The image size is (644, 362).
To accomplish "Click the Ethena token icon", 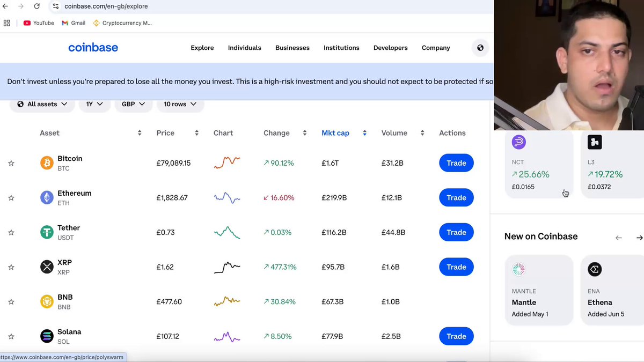I will coord(595,269).
